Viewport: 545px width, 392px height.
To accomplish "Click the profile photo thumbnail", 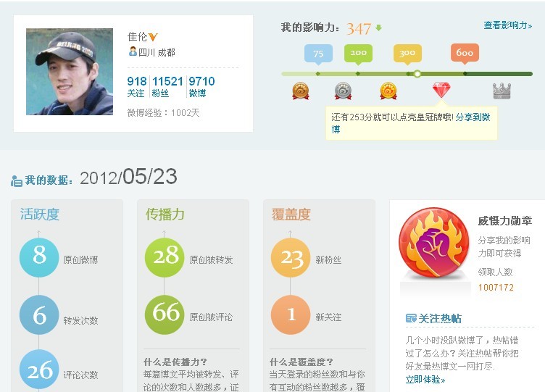I will click(70, 72).
